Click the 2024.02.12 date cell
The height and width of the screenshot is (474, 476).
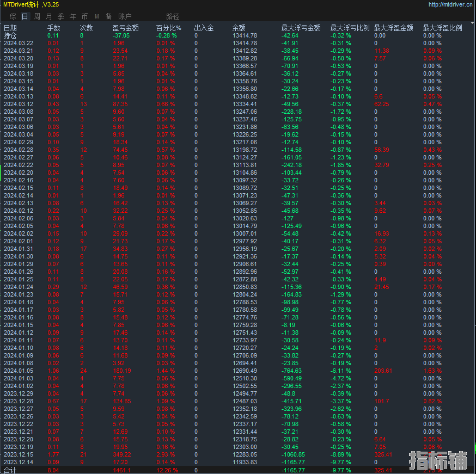19,211
